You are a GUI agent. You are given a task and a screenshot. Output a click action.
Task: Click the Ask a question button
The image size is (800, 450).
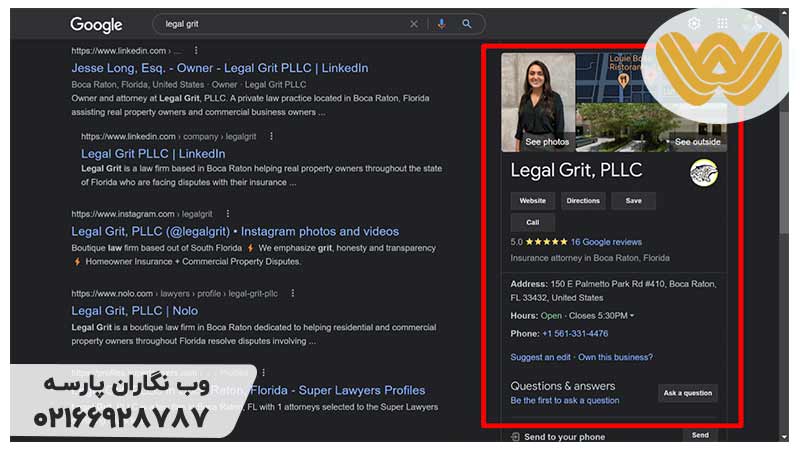(687, 393)
